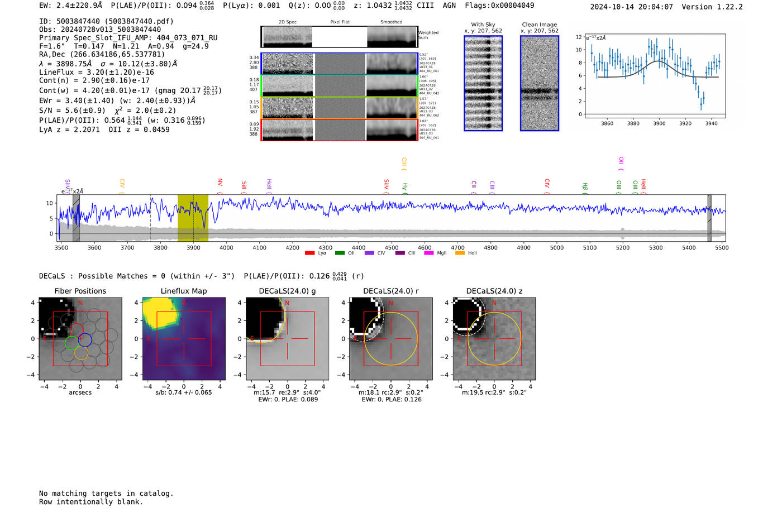
Task: Click the S/N = 5.6(±0.9) value
Action: click(72, 111)
